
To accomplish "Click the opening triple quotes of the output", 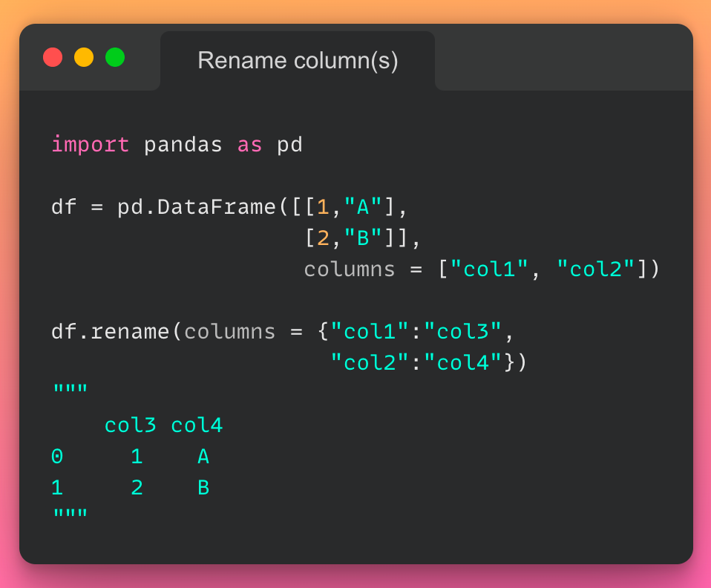I will point(70,390).
